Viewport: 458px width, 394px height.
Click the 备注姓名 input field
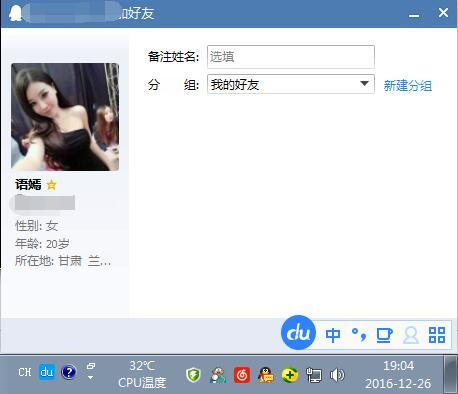pos(291,57)
